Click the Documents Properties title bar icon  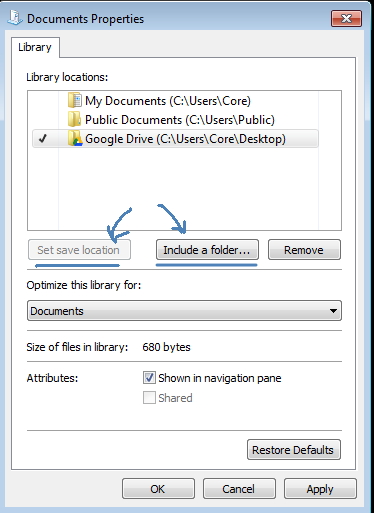(x=15, y=18)
